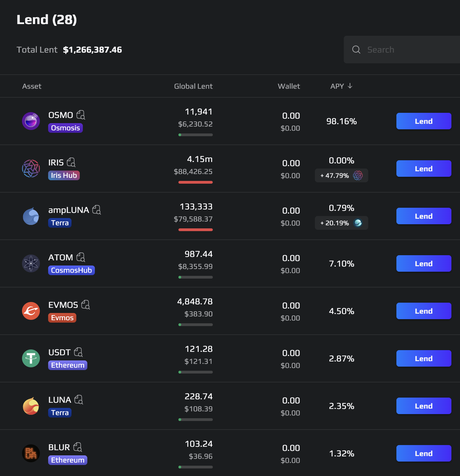Viewport: 460px width, 476px height.
Task: Focus the Search input field
Action: (x=409, y=50)
